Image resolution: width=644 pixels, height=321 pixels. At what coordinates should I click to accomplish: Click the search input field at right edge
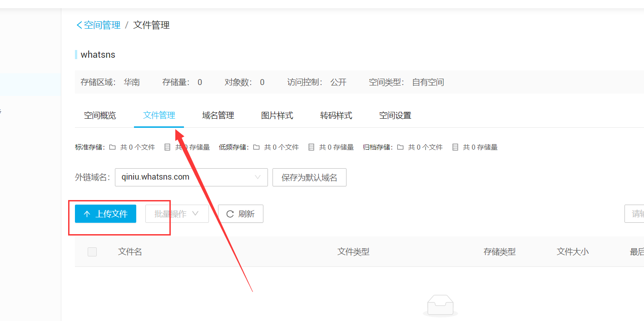(634, 214)
